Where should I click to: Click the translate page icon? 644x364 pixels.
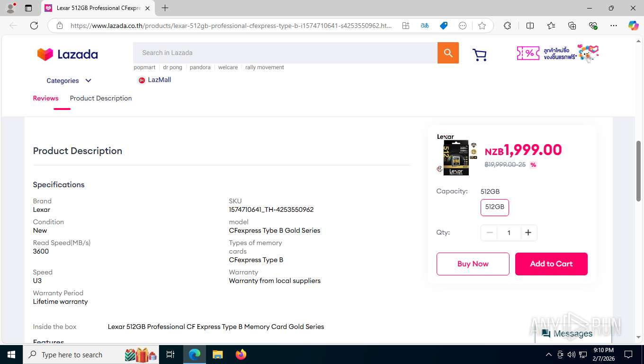[x=425, y=26]
